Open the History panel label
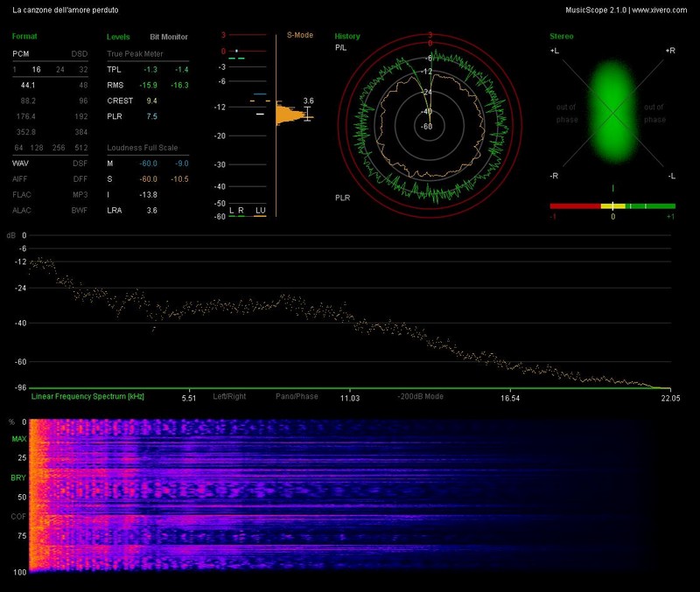Screen dimensions: 700x592 pos(347,37)
